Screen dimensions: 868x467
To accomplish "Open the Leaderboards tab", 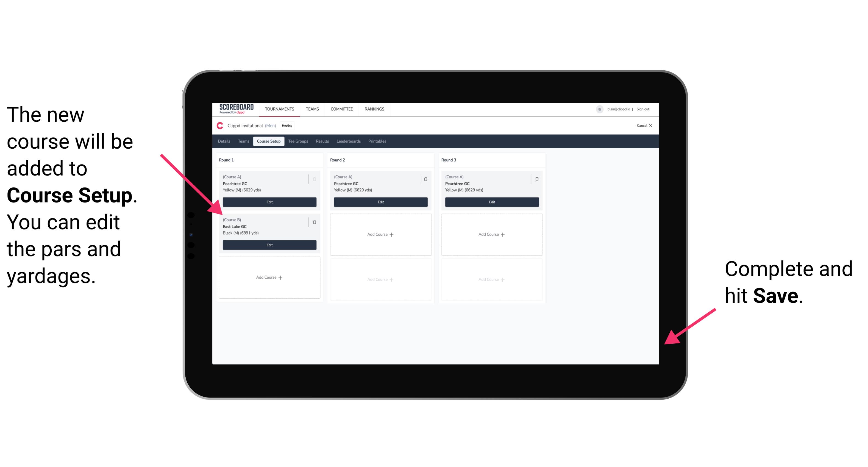I will (348, 142).
